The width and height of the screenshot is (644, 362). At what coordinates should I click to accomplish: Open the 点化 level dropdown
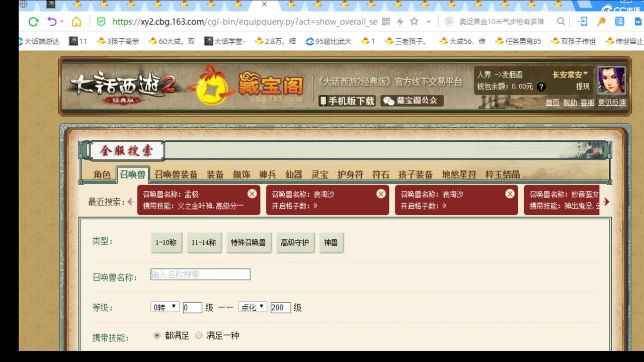(253, 307)
